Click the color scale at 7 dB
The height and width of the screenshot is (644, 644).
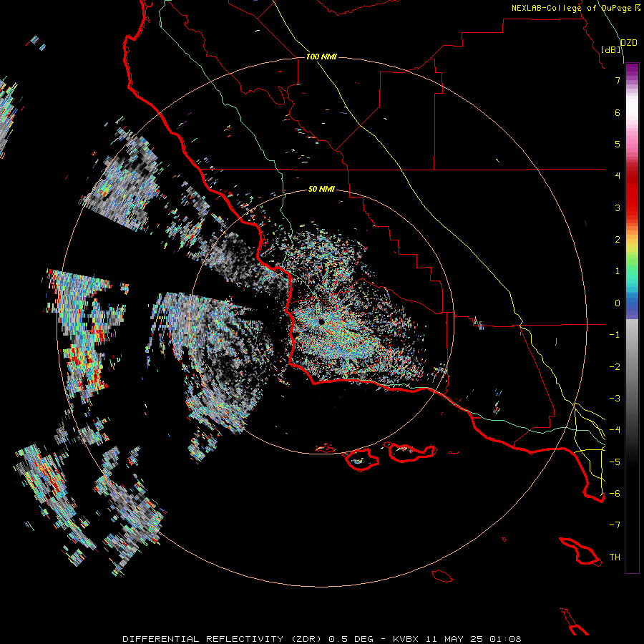point(632,80)
